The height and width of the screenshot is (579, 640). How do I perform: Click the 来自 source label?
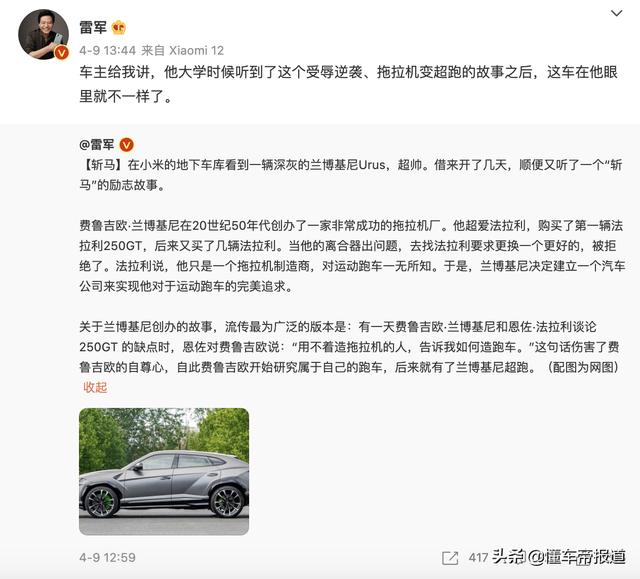tap(153, 51)
